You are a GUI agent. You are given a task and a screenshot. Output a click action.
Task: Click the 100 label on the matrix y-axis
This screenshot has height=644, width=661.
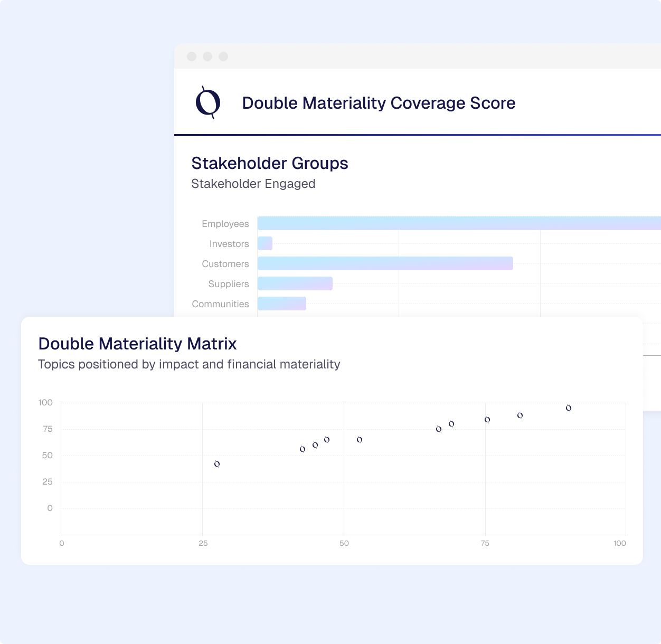[x=45, y=403]
